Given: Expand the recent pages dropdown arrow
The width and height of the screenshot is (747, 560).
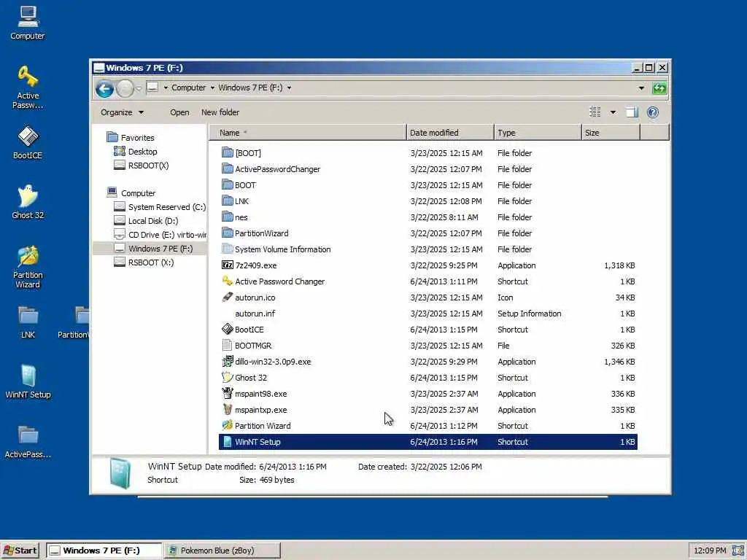Looking at the screenshot, I should pos(139,88).
